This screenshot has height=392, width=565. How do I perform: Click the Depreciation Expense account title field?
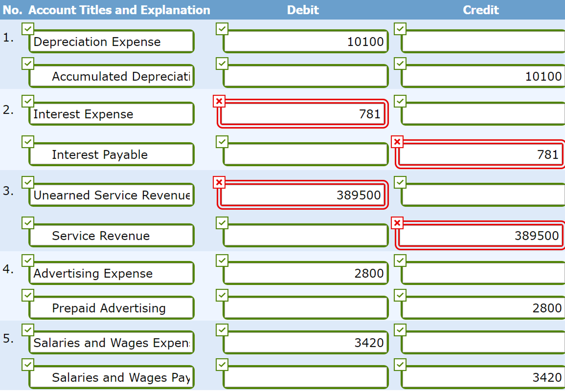(x=112, y=42)
